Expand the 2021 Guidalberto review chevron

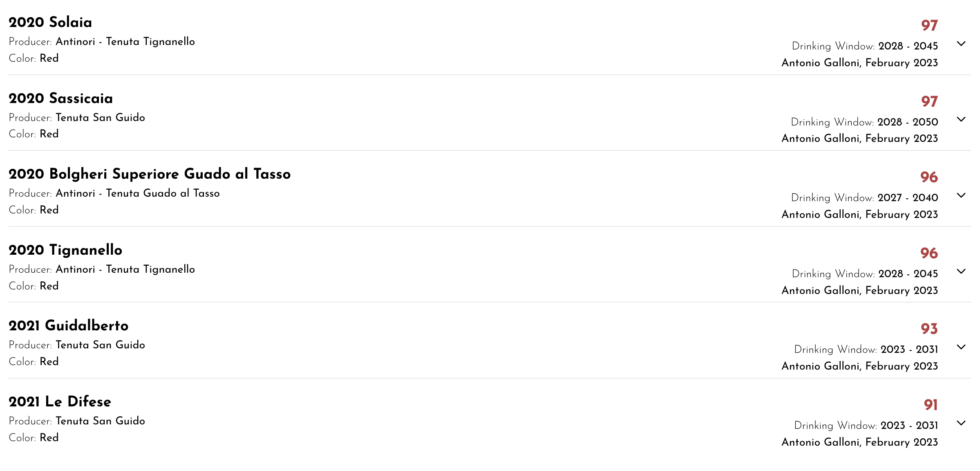pyautogui.click(x=961, y=347)
